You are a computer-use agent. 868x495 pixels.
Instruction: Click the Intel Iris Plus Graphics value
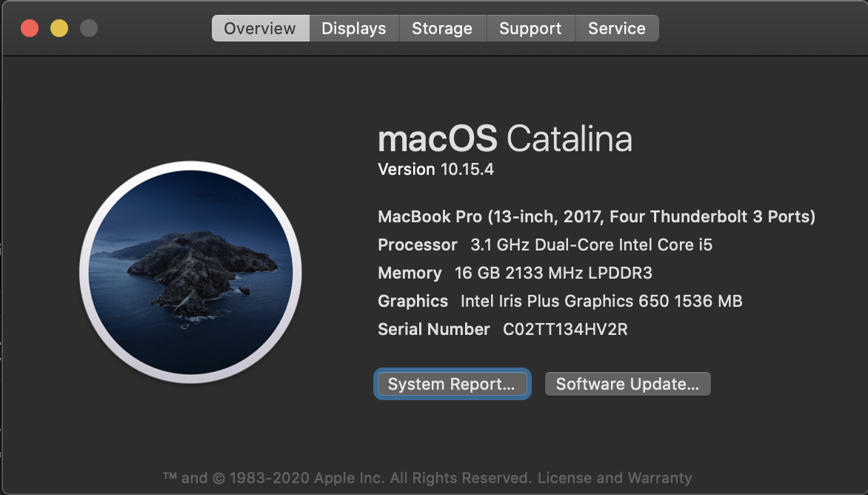pyautogui.click(x=601, y=301)
